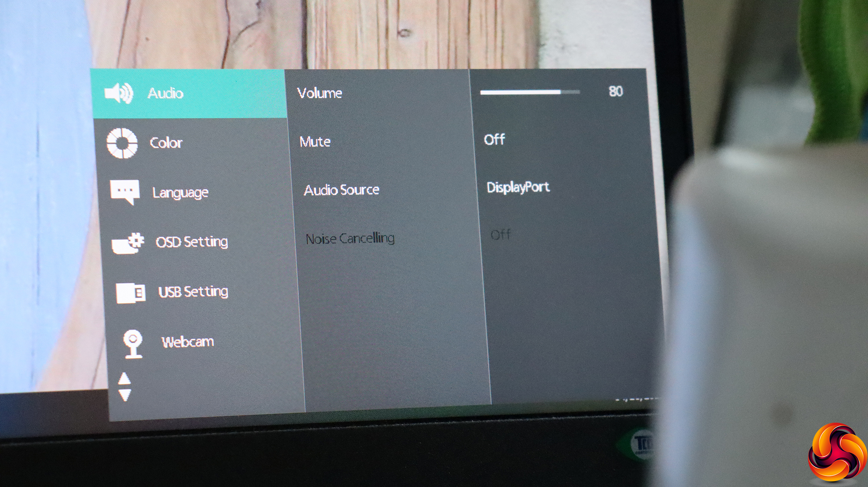The image size is (868, 487).
Task: Toggle the Mute Off value
Action: [494, 140]
